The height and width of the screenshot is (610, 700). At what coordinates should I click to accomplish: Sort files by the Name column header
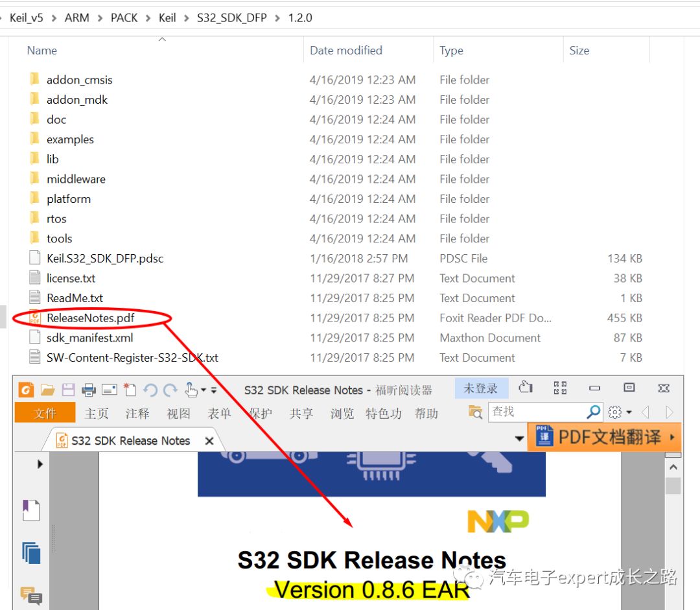tap(41, 51)
